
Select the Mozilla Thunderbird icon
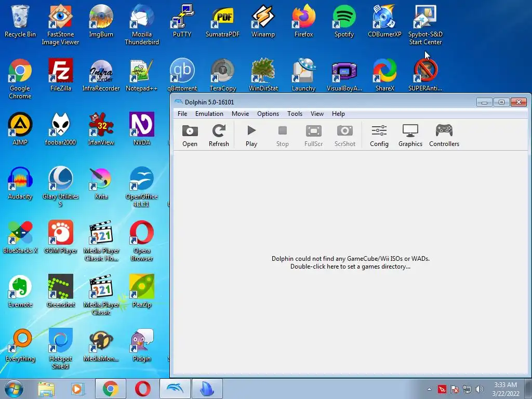142,24
